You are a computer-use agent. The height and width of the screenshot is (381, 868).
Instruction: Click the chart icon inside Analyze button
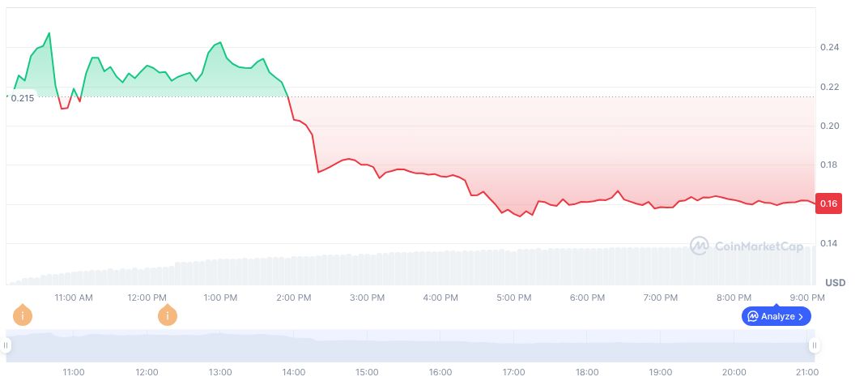pyautogui.click(x=752, y=316)
